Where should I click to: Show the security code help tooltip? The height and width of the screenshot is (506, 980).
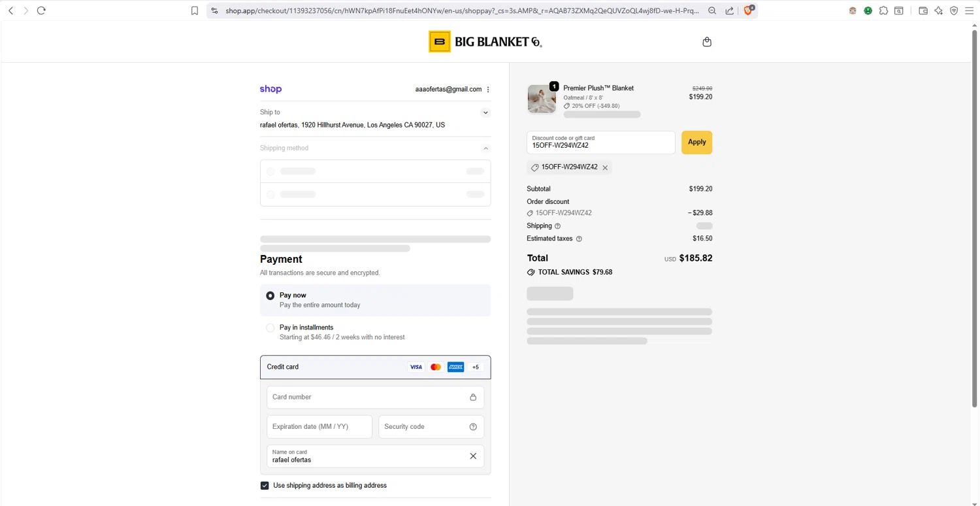click(x=473, y=427)
